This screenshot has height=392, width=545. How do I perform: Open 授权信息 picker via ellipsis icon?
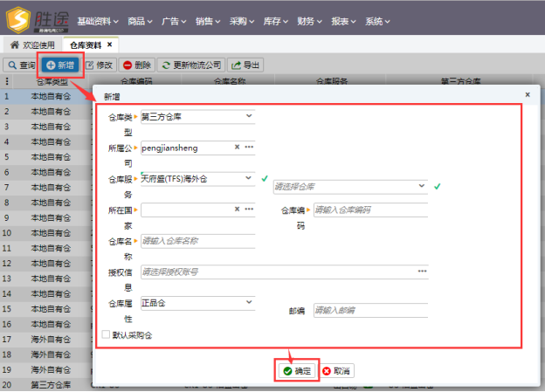423,272
